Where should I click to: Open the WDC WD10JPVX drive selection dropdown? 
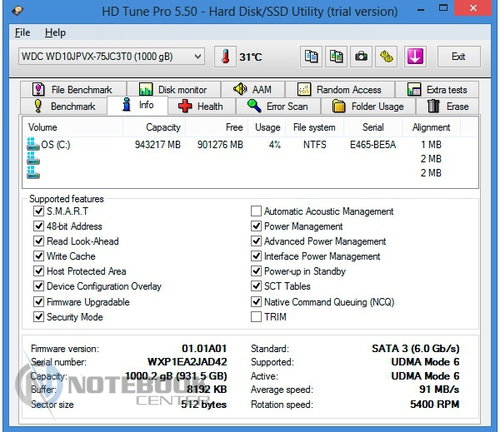[x=111, y=56]
